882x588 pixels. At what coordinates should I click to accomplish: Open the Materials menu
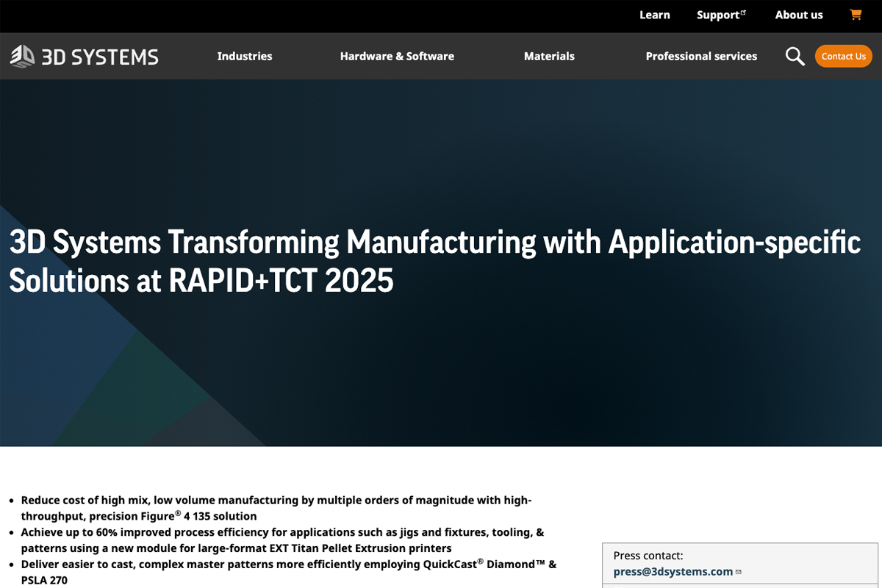point(549,56)
